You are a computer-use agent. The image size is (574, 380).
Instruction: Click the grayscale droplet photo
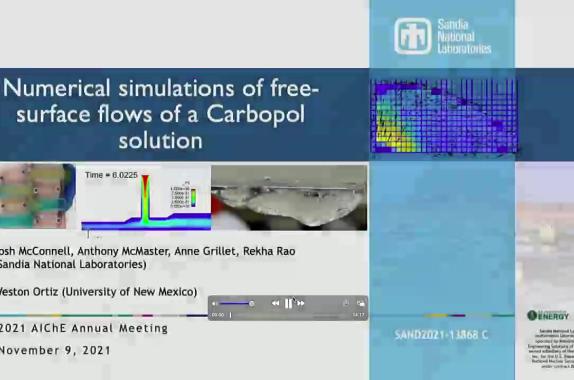coord(289,198)
